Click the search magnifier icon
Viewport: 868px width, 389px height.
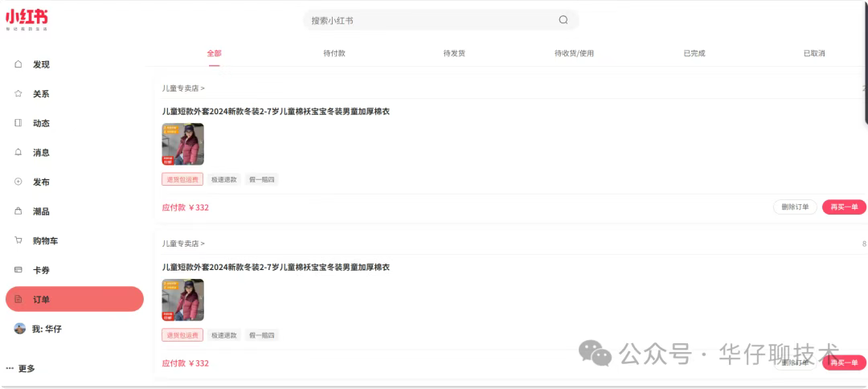(x=563, y=20)
